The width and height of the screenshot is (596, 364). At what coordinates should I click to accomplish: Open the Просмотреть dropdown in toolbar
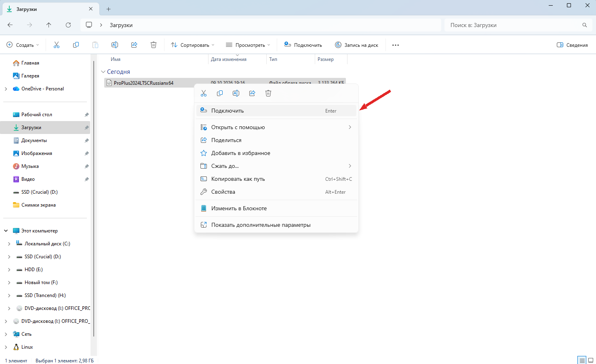(248, 45)
